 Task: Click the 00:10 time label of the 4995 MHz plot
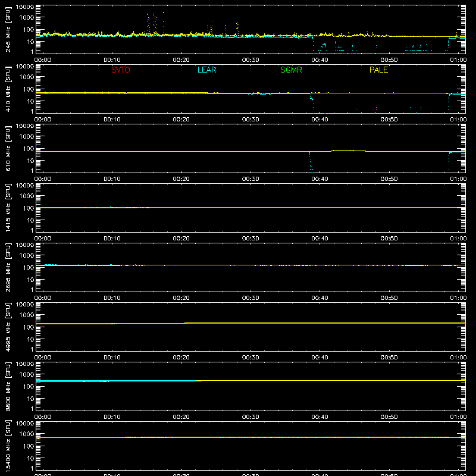(x=112, y=358)
